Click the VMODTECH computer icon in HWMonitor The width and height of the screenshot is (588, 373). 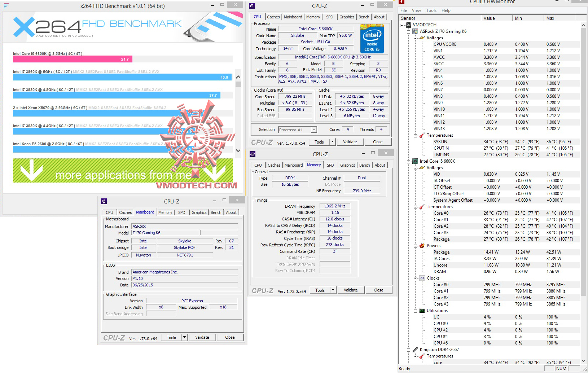(408, 25)
